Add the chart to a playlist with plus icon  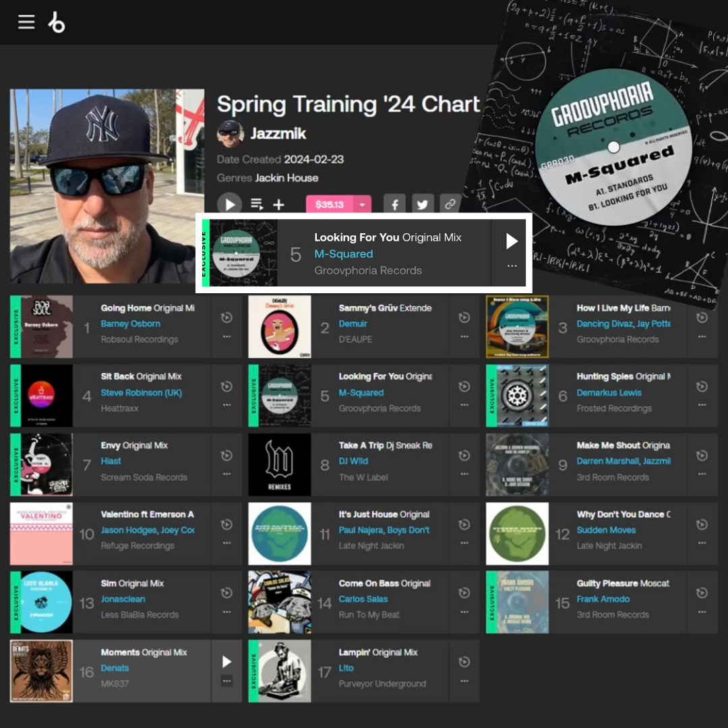[x=278, y=205]
